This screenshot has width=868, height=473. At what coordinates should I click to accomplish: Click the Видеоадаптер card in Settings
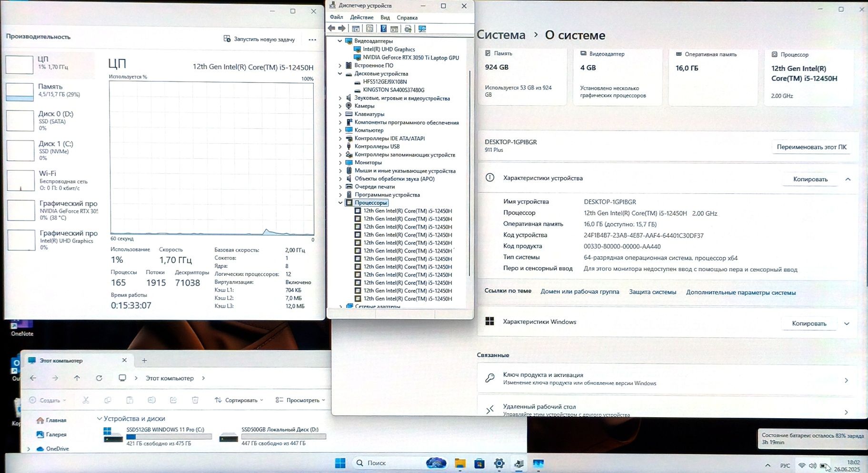pos(618,76)
